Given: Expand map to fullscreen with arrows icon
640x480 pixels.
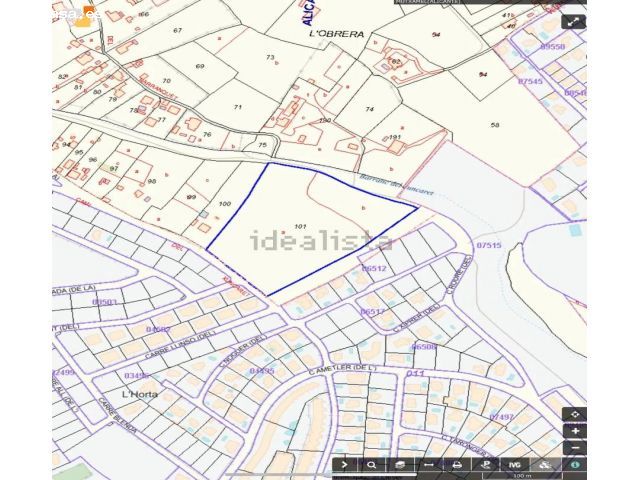Looking at the screenshot, I should pos(573,22).
